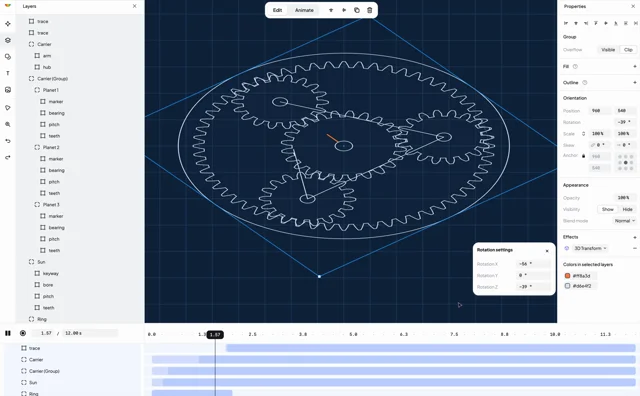Add a new Effect with plus
This screenshot has width=640, height=396.
(x=635, y=237)
